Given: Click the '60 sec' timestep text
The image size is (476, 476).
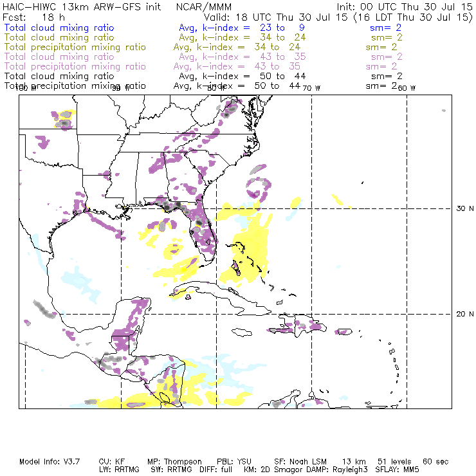Looking at the screenshot, I should 435,462.
